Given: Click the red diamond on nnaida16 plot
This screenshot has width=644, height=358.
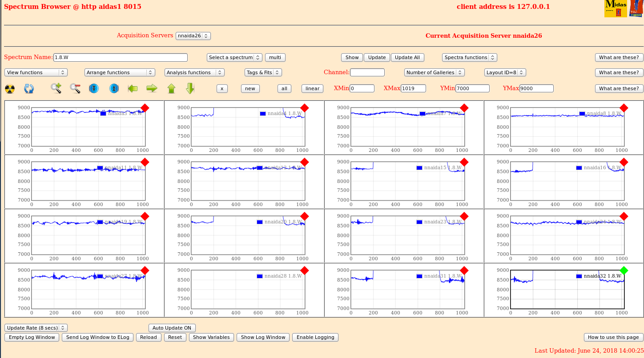Looking at the screenshot, I should tap(624, 162).
